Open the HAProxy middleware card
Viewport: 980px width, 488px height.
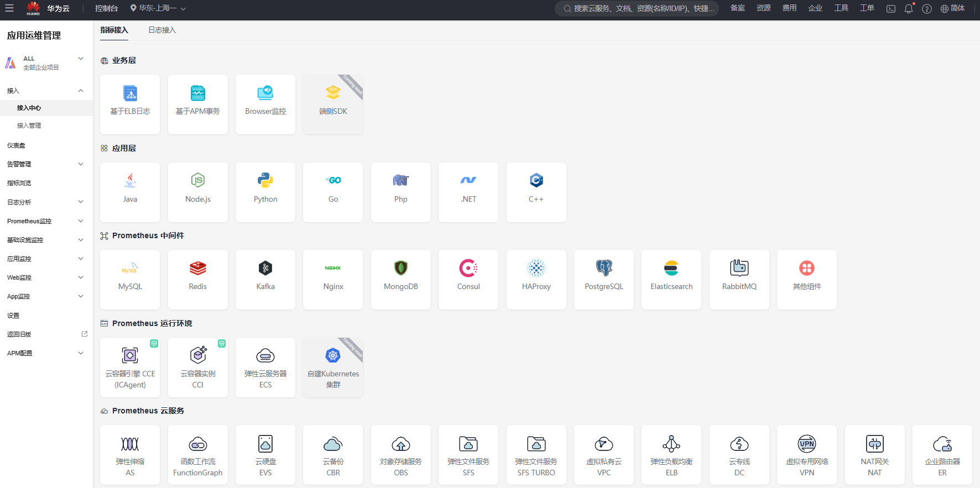click(536, 280)
